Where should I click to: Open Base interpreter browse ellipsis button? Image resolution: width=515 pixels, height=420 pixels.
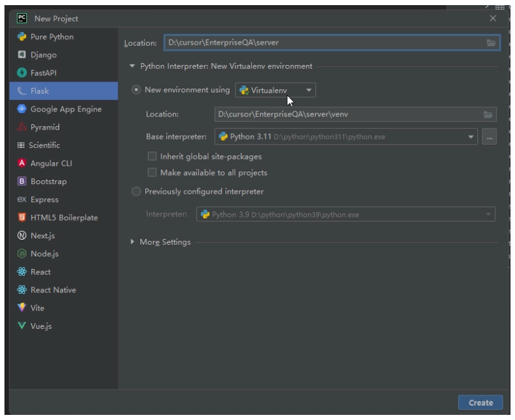click(x=489, y=136)
